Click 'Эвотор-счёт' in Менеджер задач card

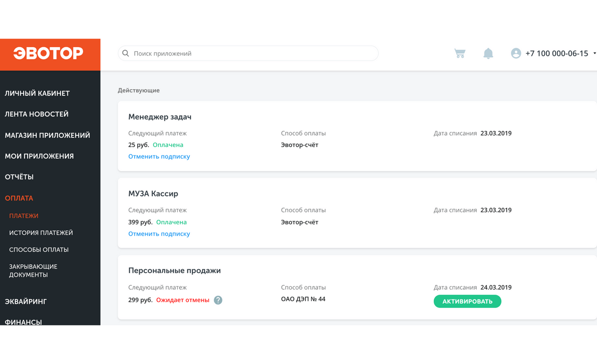[299, 145]
